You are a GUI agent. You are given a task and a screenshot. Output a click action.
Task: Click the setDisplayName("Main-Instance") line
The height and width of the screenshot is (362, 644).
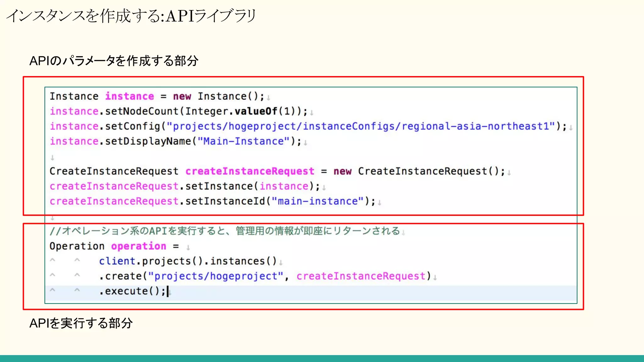tap(175, 141)
